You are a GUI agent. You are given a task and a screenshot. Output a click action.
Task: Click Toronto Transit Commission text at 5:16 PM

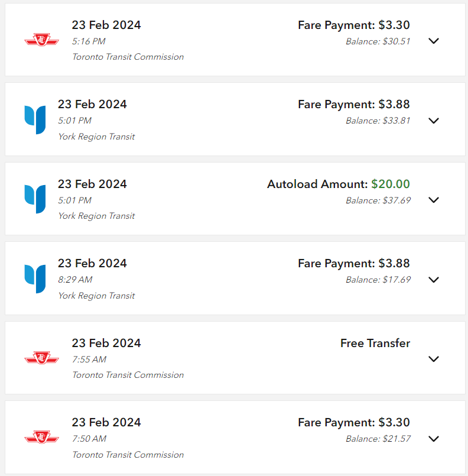tap(128, 57)
